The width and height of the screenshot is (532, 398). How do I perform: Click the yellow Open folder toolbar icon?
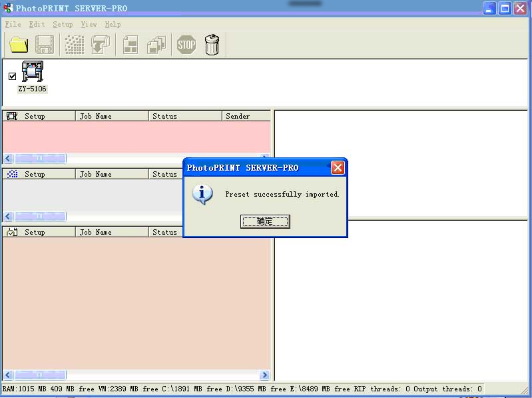19,45
